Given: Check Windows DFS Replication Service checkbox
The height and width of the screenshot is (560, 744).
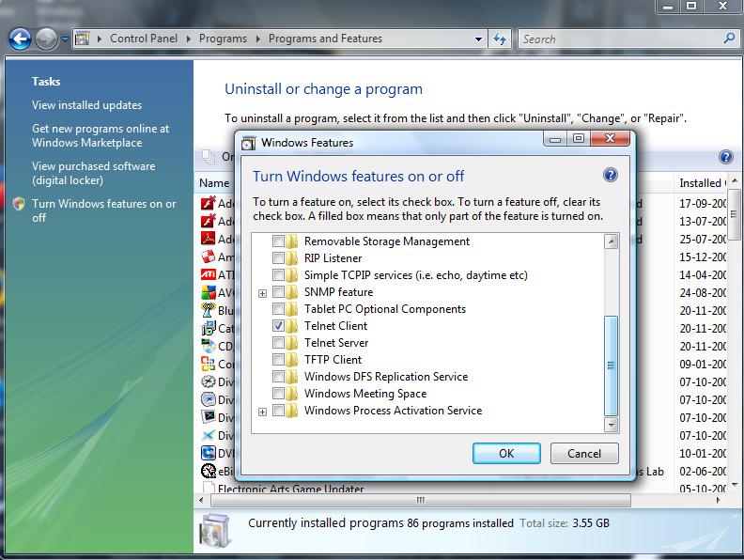Looking at the screenshot, I should coord(278,377).
